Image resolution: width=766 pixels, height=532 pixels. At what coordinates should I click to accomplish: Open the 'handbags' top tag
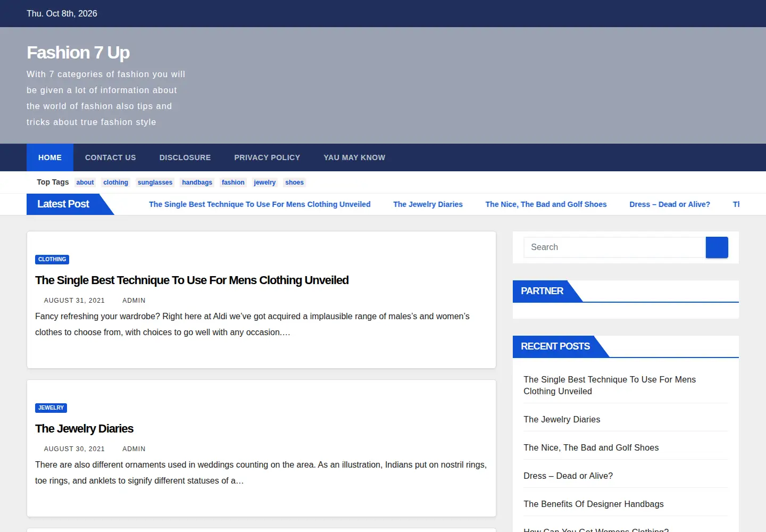click(x=197, y=182)
